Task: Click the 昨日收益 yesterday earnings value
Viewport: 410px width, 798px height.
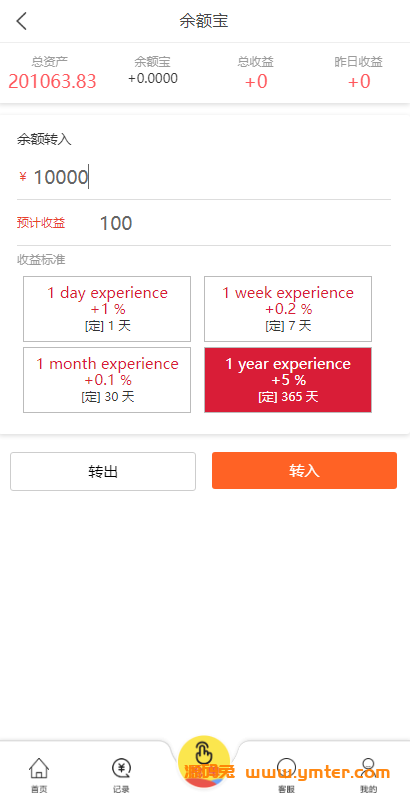Action: point(359,81)
